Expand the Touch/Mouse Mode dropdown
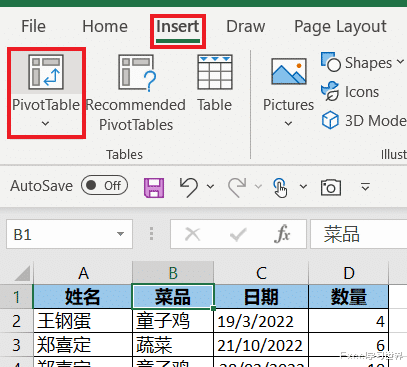Image resolution: width=407 pixels, height=367 pixels. coord(303,186)
